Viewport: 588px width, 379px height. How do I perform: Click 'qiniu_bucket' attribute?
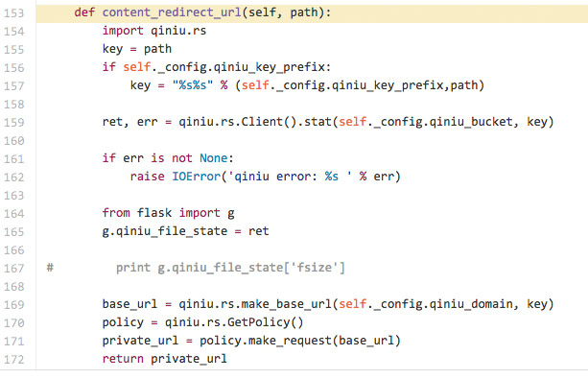pos(471,122)
